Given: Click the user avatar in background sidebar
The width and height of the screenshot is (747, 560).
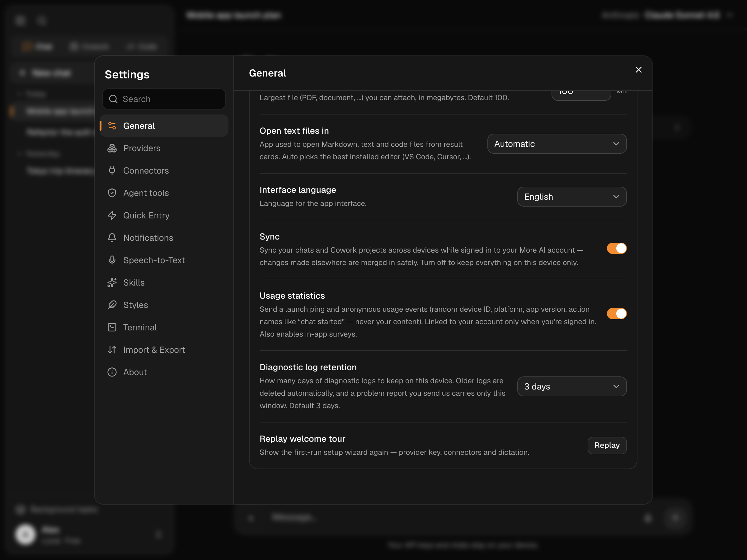Looking at the screenshot, I should click(x=25, y=535).
